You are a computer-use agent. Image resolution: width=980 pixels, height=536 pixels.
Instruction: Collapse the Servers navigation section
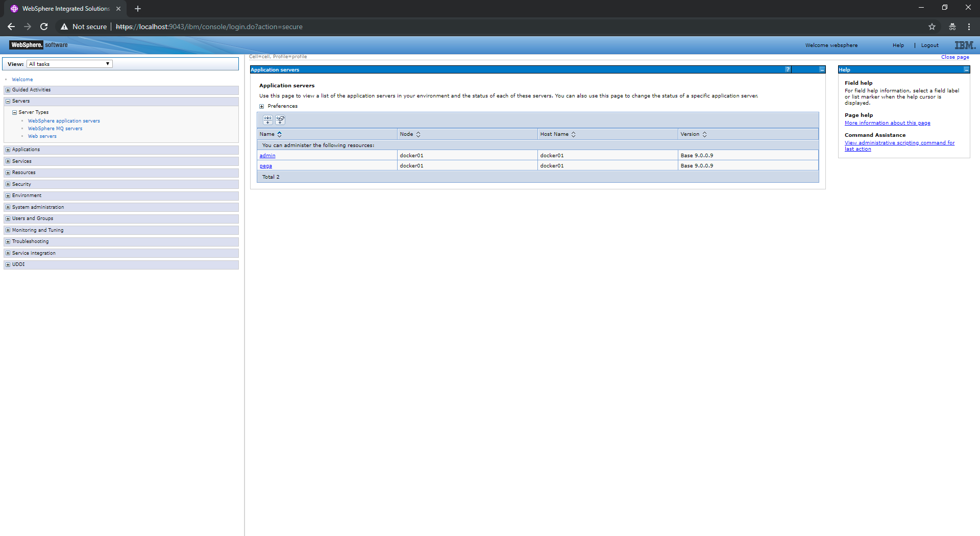pos(8,101)
